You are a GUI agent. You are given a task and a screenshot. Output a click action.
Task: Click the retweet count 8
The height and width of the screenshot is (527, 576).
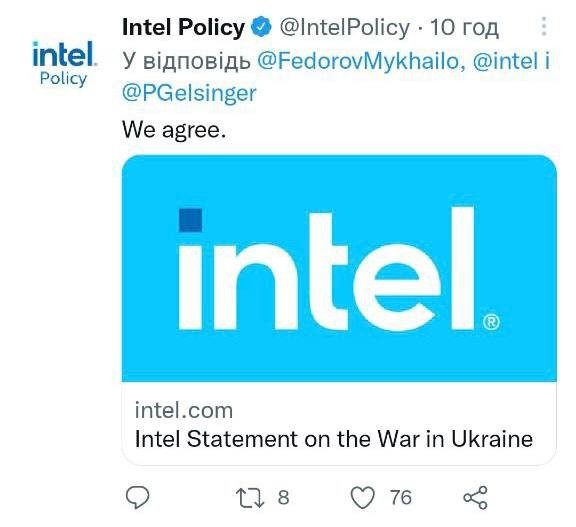[283, 498]
